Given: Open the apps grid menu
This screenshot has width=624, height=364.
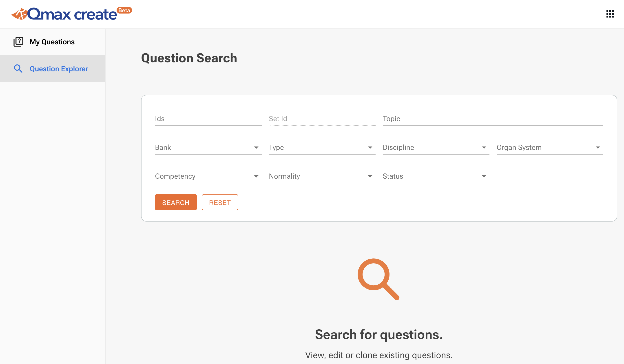Looking at the screenshot, I should tap(610, 14).
